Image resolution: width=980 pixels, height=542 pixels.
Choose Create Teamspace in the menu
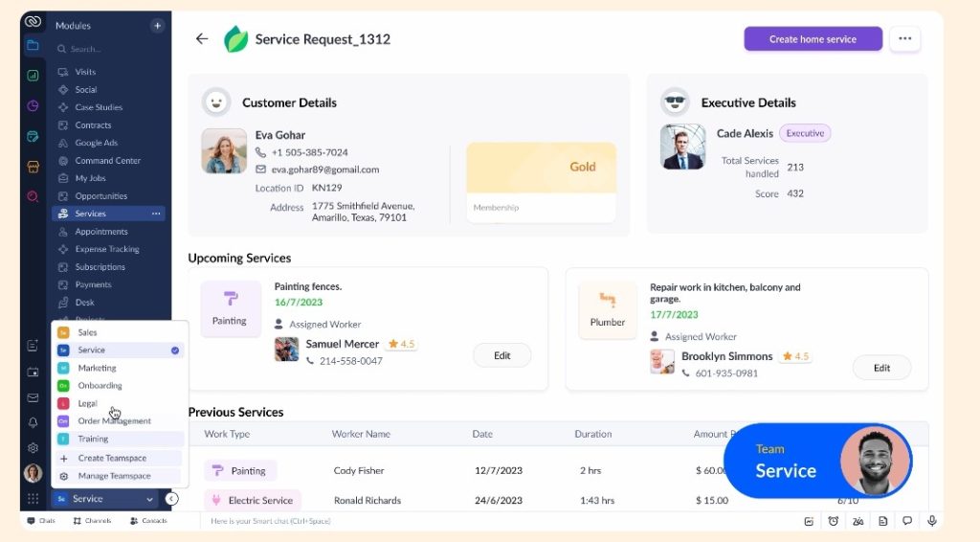119,459
